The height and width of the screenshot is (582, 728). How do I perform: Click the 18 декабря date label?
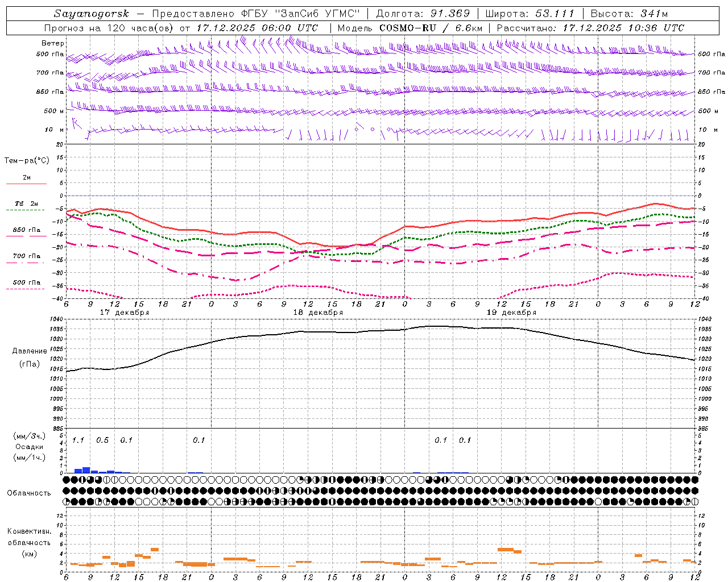318,313
